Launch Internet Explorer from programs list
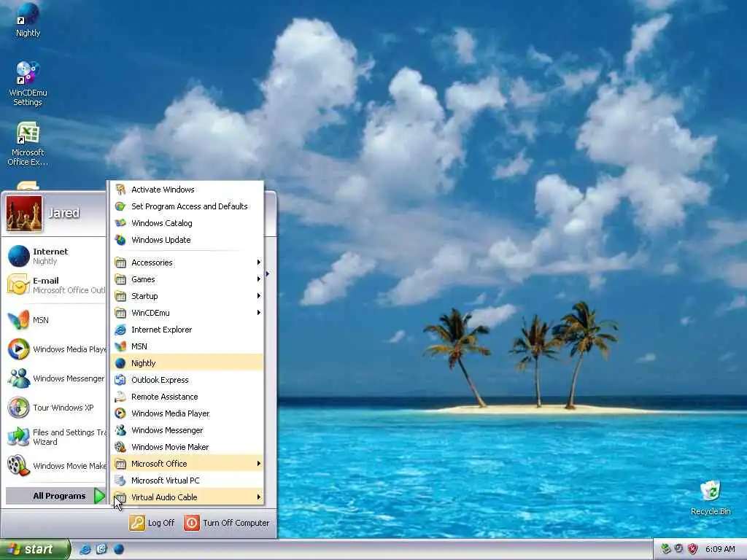Screen dimensions: 747x560 (187, 330)
